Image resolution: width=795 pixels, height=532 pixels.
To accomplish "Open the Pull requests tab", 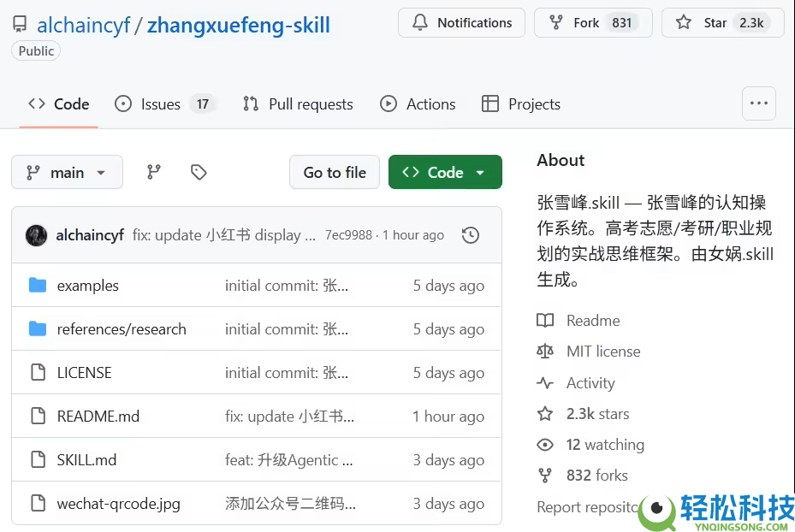I will [x=298, y=103].
